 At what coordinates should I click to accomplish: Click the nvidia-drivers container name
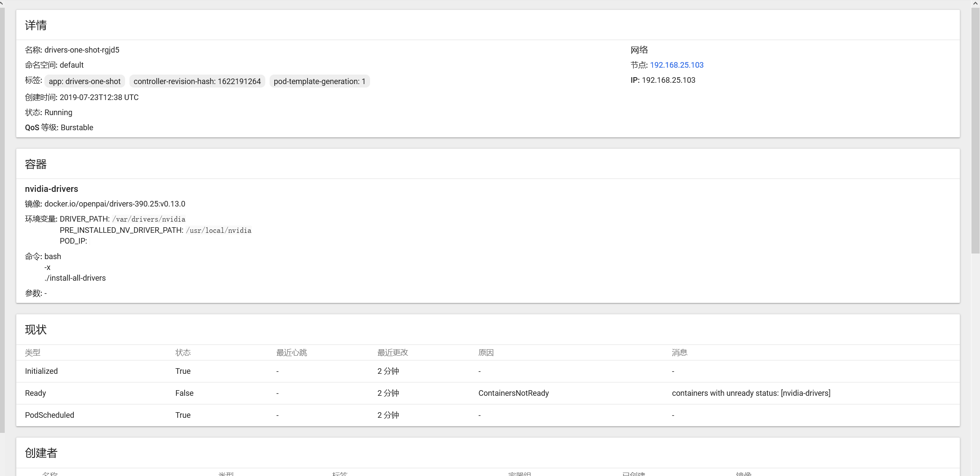(x=51, y=189)
